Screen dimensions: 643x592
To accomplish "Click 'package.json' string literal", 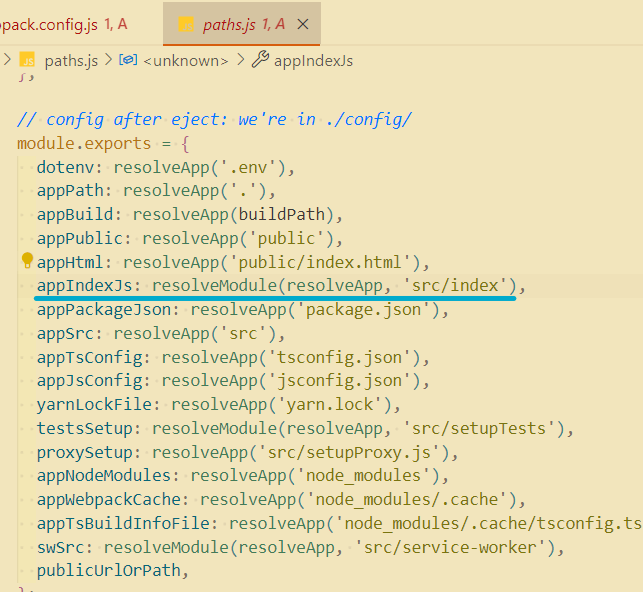I will 363,310.
